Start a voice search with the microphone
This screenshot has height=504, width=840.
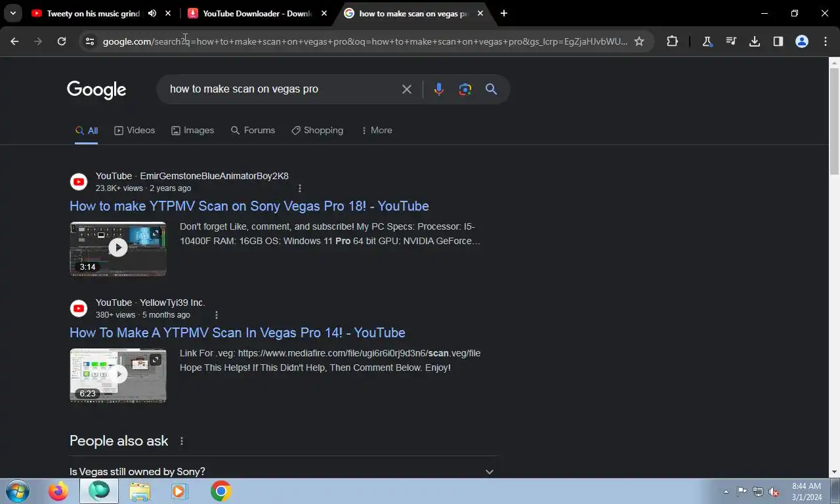tap(439, 89)
